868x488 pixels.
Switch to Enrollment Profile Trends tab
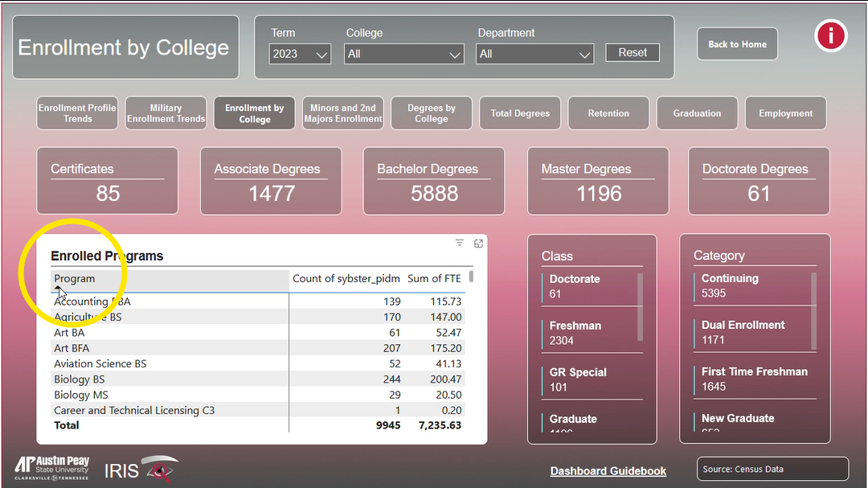[x=77, y=113]
